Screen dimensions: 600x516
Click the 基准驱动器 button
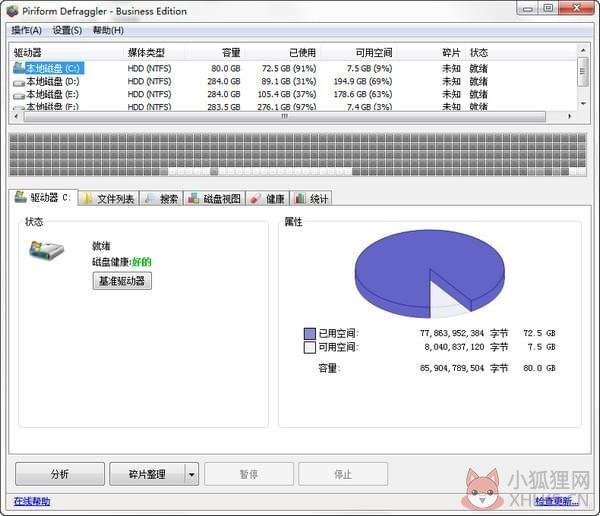click(x=122, y=281)
